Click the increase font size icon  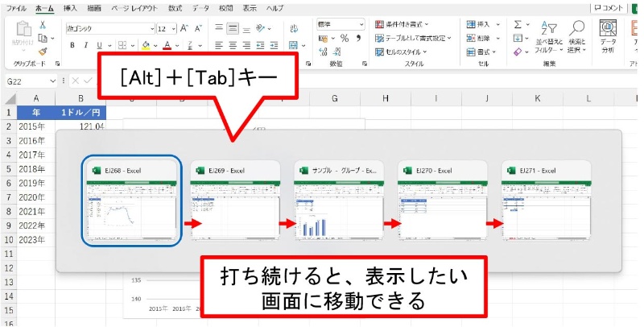(184, 27)
